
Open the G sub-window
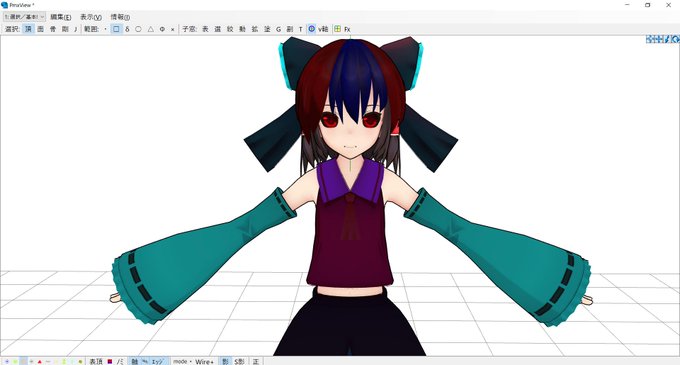pyautogui.click(x=278, y=29)
